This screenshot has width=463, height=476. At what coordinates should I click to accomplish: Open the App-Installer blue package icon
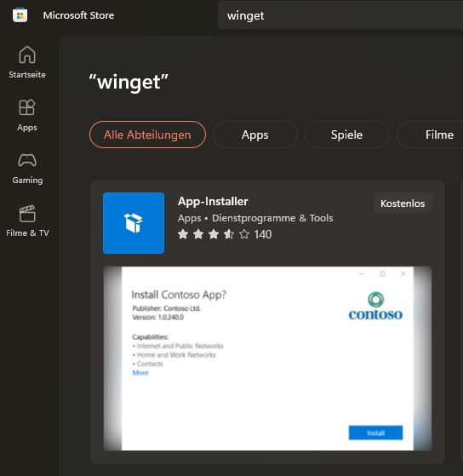[x=134, y=223]
